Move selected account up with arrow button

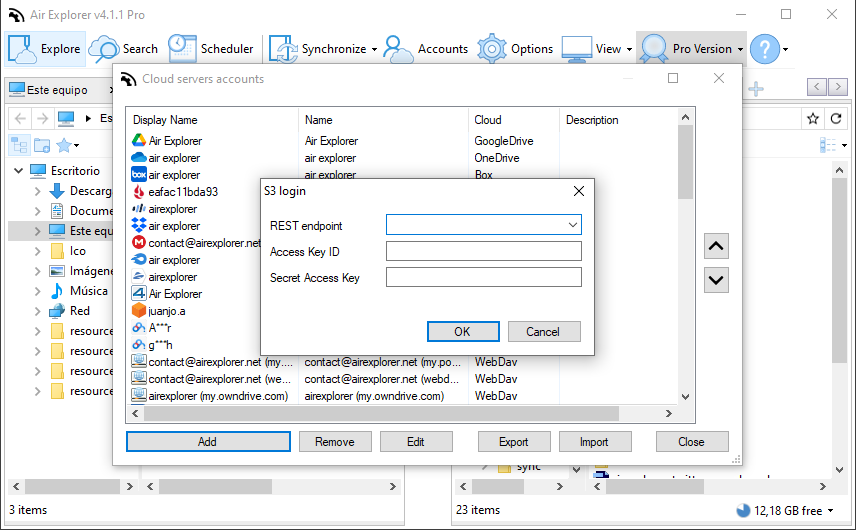716,246
